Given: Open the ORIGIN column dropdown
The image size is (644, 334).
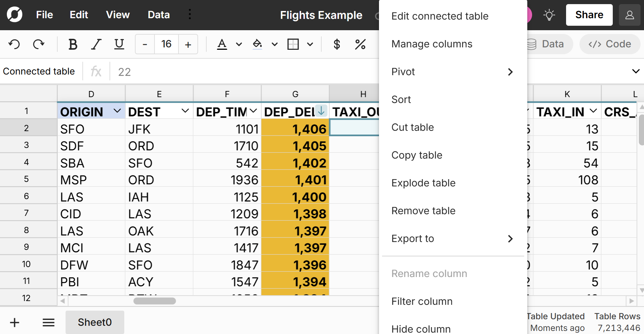Looking at the screenshot, I should click(117, 111).
